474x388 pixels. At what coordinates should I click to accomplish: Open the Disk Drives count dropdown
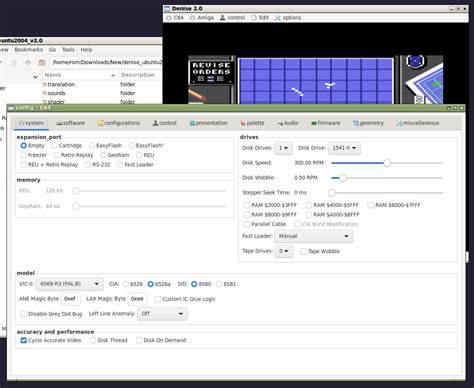tap(283, 148)
